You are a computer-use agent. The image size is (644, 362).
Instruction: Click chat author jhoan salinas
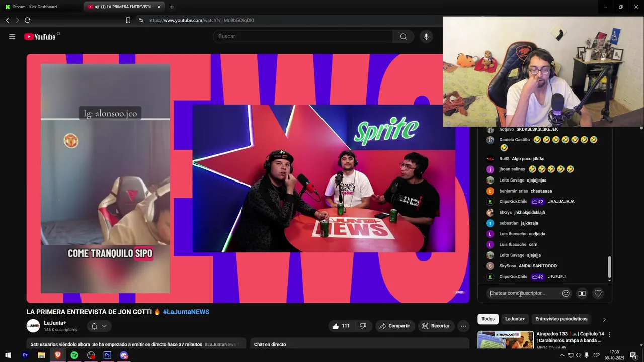[512, 169]
